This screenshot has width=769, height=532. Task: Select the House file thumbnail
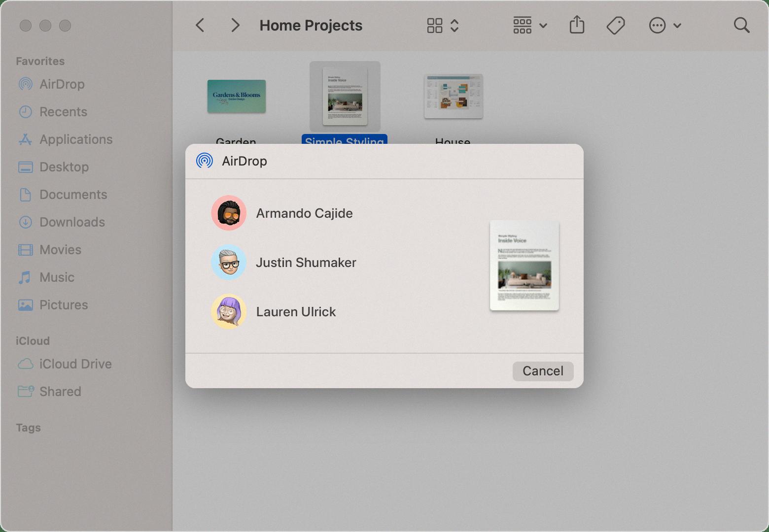click(x=454, y=96)
